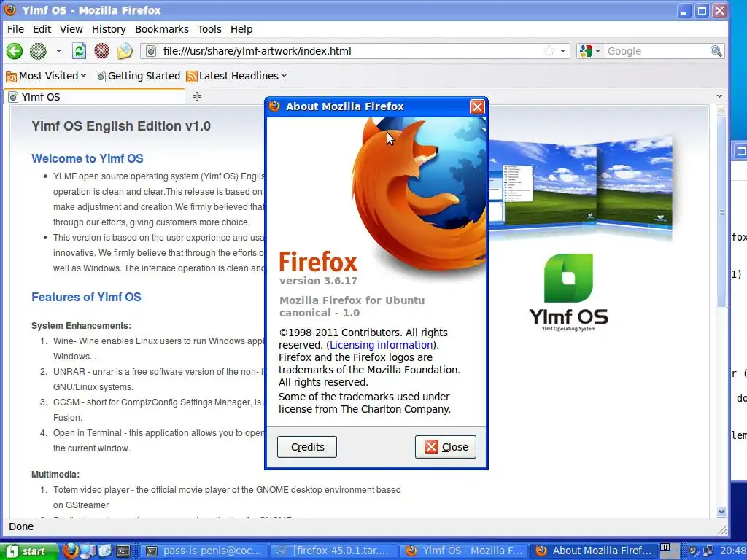Maximize the Firefox main window
The height and width of the screenshot is (560, 747).
pyautogui.click(x=702, y=10)
